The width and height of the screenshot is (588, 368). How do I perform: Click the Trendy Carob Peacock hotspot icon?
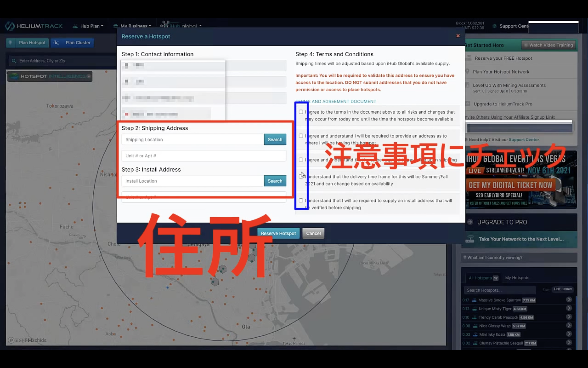(x=474, y=318)
